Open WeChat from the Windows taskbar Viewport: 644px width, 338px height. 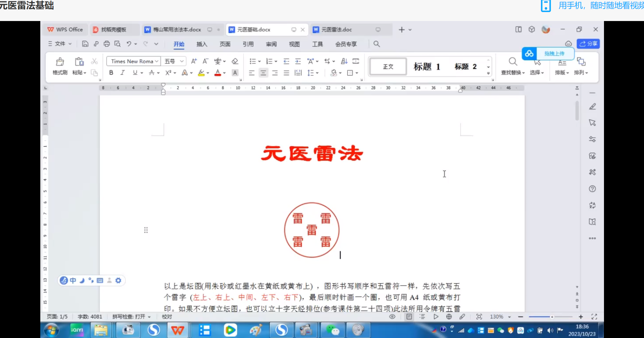[x=333, y=330]
